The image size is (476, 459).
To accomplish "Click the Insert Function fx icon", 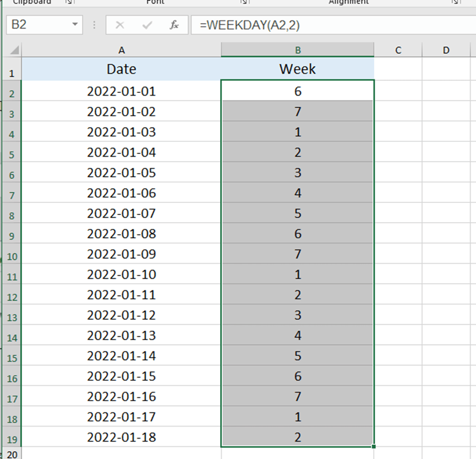I will click(x=174, y=25).
